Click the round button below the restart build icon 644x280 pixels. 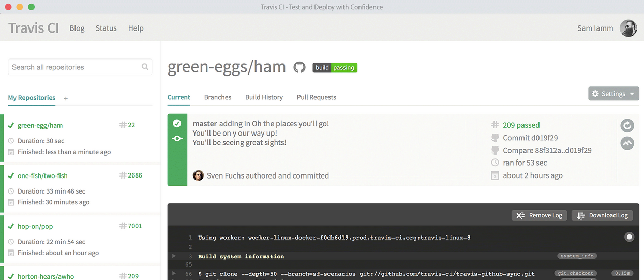click(627, 143)
